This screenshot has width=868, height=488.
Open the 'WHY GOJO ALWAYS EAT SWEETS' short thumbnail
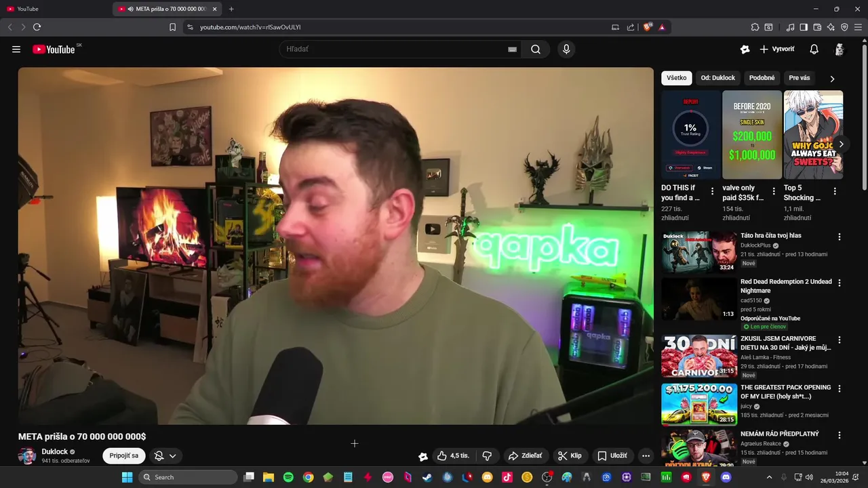click(x=814, y=135)
